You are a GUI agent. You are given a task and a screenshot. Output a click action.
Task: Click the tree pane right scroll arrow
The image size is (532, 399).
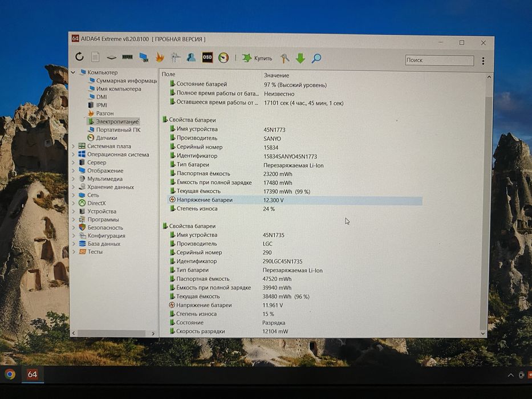click(x=153, y=333)
